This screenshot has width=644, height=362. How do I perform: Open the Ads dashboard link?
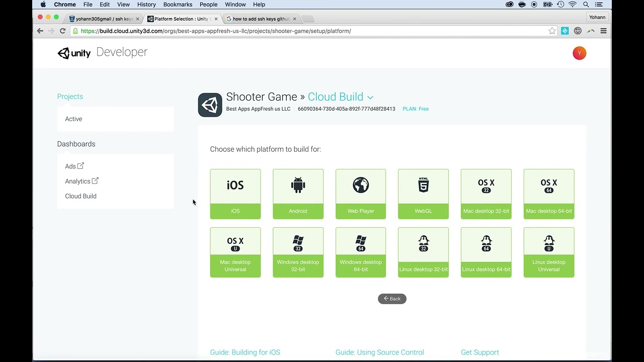point(74,166)
